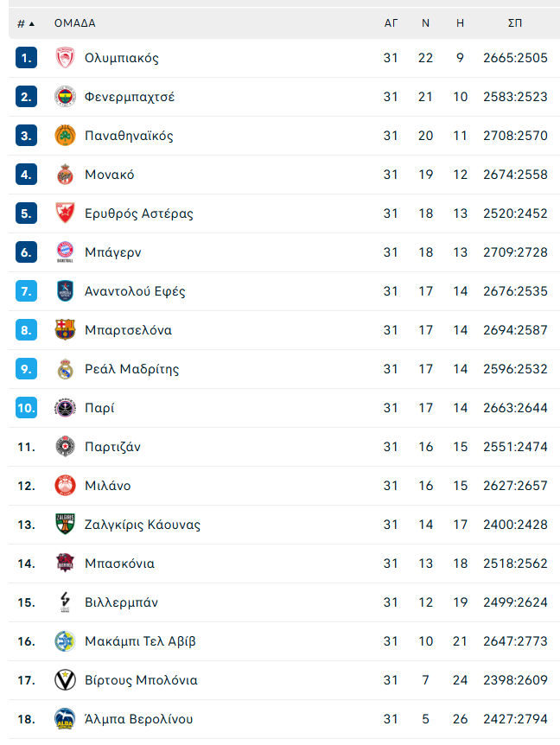Click the light blue rank badge 10
The width and height of the screenshot is (560, 745).
(26, 408)
